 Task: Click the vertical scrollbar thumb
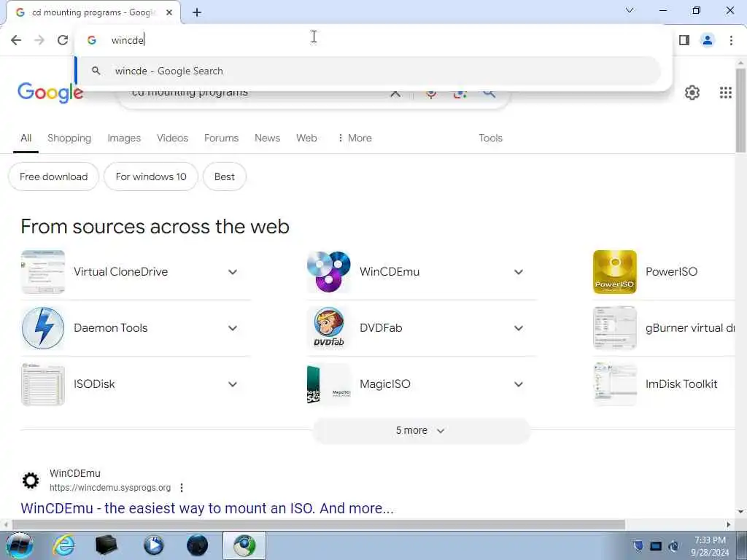click(740, 111)
